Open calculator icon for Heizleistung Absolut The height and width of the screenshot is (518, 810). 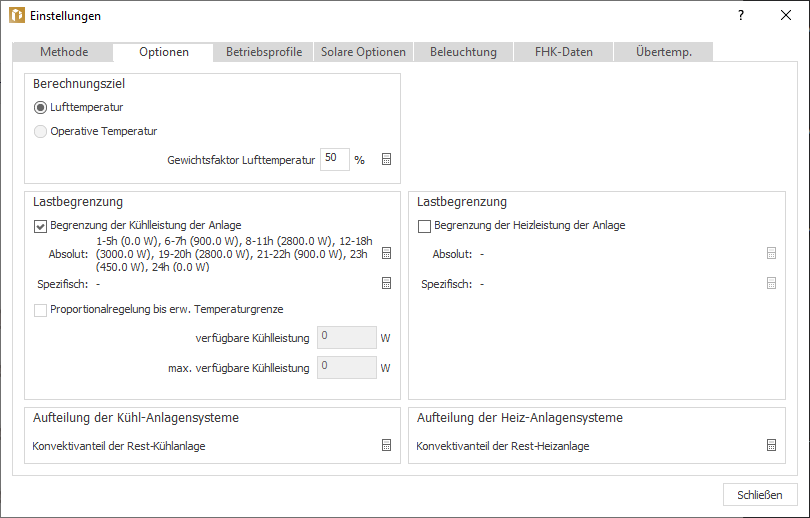(771, 253)
